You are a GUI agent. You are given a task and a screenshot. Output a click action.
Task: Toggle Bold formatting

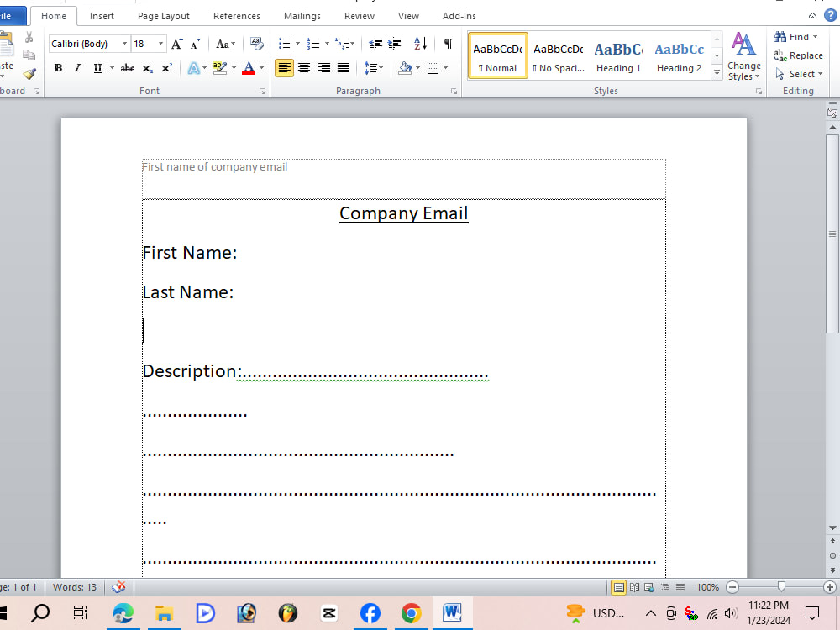click(59, 68)
